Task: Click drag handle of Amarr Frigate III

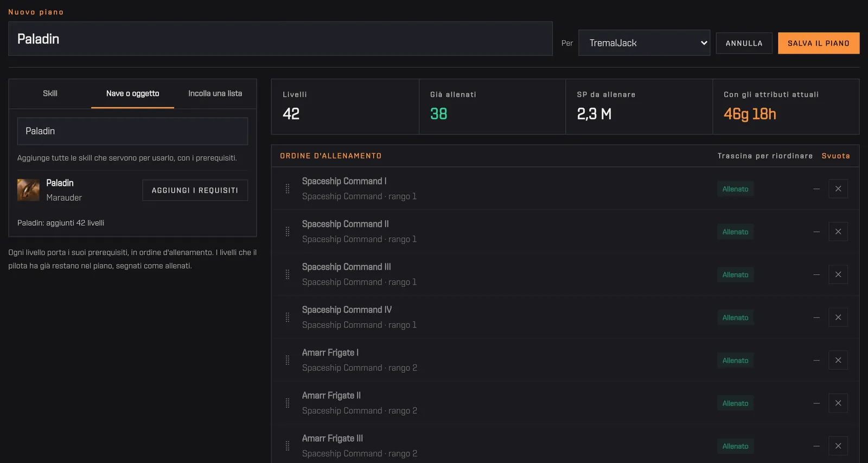Action: click(x=288, y=446)
